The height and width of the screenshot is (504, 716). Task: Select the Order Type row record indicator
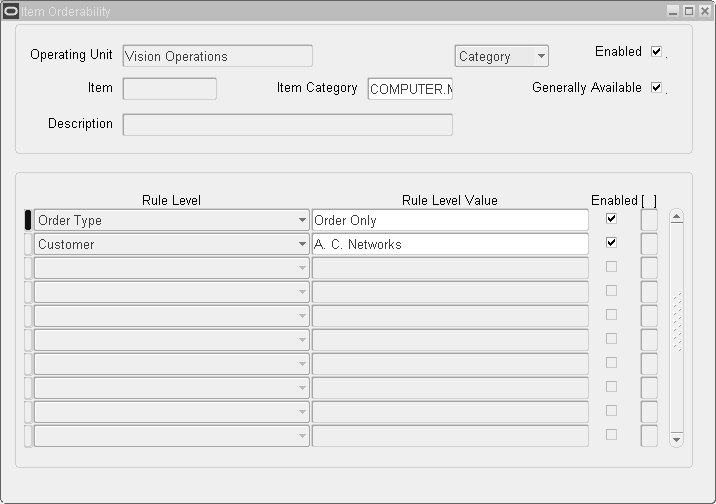click(28, 220)
